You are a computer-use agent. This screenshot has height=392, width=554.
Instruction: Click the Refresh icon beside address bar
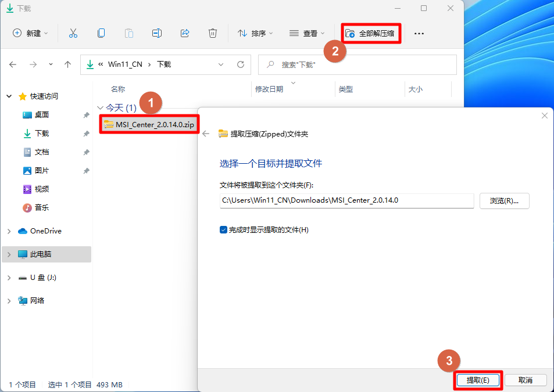tap(240, 64)
